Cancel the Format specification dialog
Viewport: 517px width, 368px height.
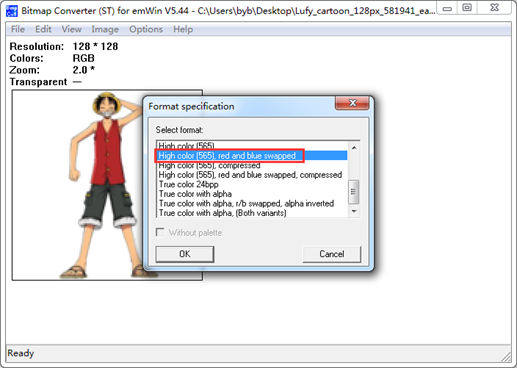[x=332, y=254]
